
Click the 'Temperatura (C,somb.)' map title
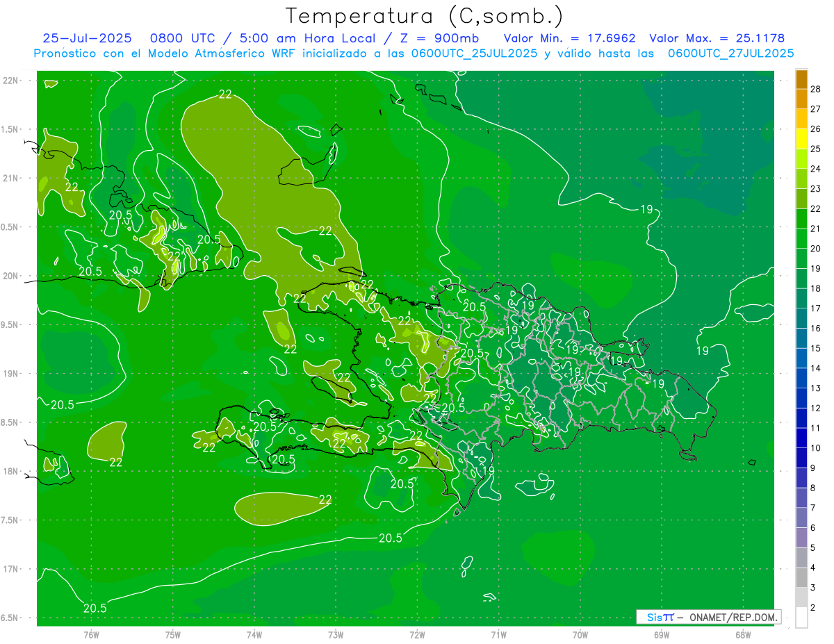coord(425,17)
